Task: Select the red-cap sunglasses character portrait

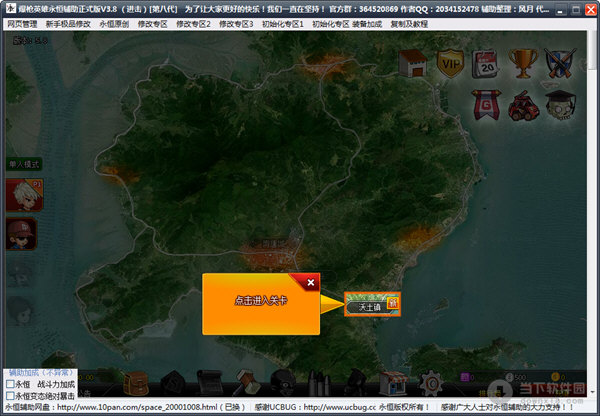Action: point(22,234)
